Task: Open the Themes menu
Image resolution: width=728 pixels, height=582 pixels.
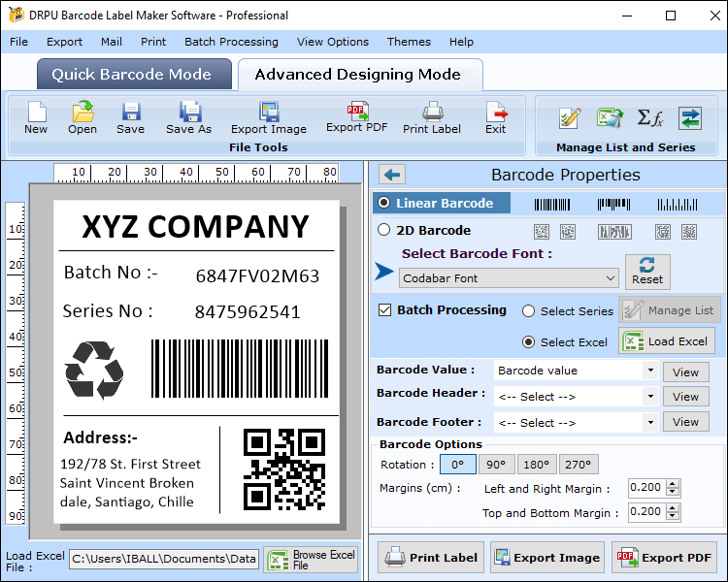Action: click(x=409, y=42)
